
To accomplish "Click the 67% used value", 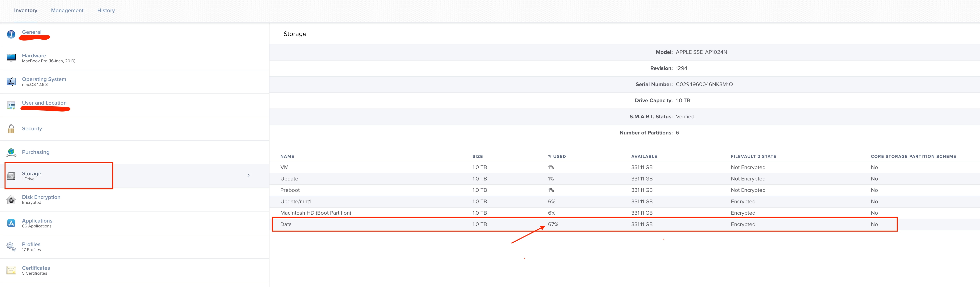I will point(553,224).
